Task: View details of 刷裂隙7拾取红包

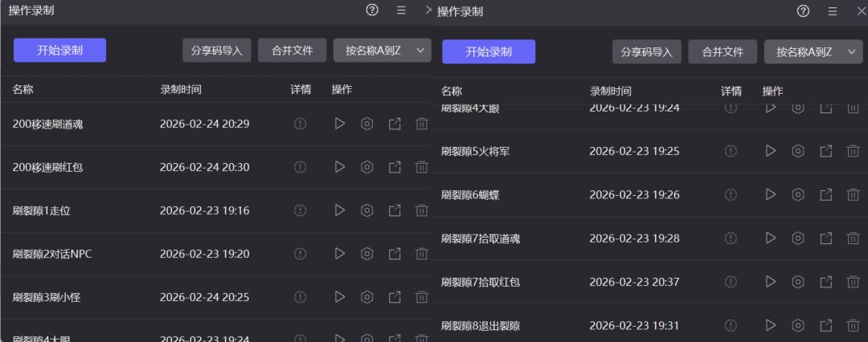Action: pos(731,282)
